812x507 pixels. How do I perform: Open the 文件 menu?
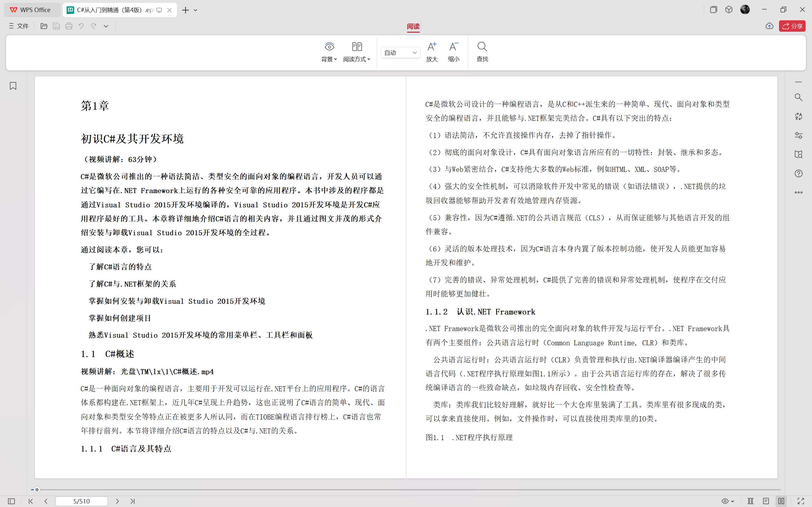pyautogui.click(x=19, y=26)
